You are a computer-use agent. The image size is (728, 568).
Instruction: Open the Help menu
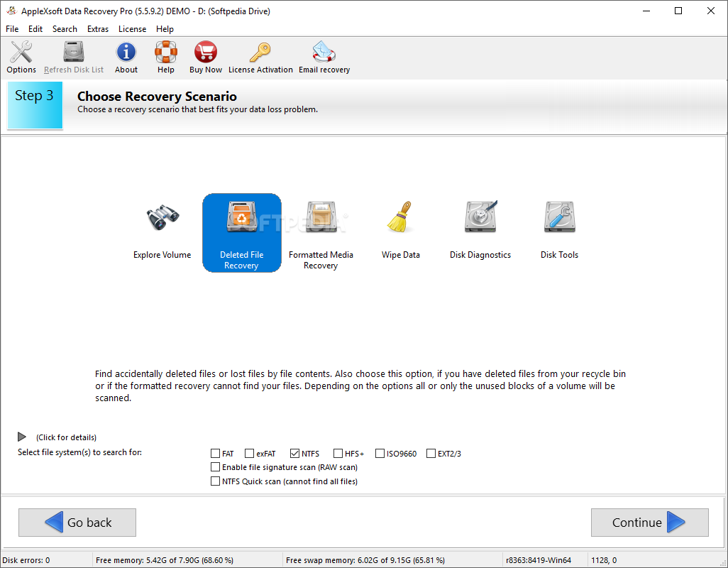(165, 29)
